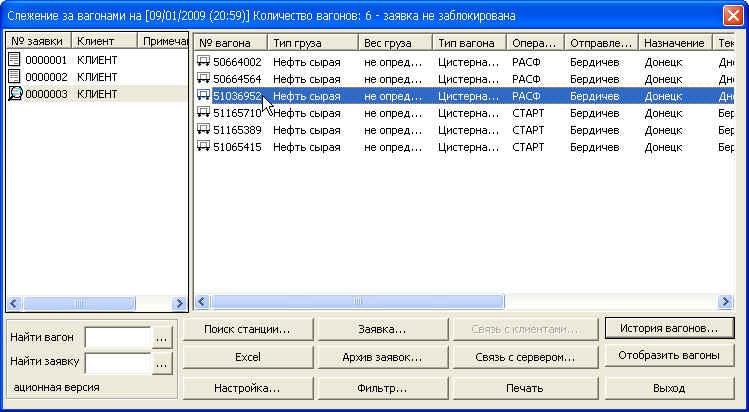Select wagon number 51165389
Viewport: 749px width, 412px height.
point(237,130)
